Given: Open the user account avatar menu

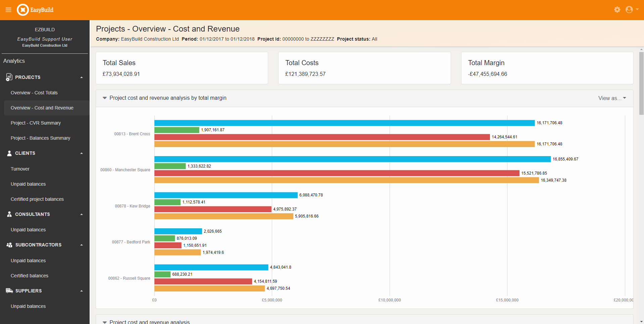Looking at the screenshot, I should pos(630,10).
